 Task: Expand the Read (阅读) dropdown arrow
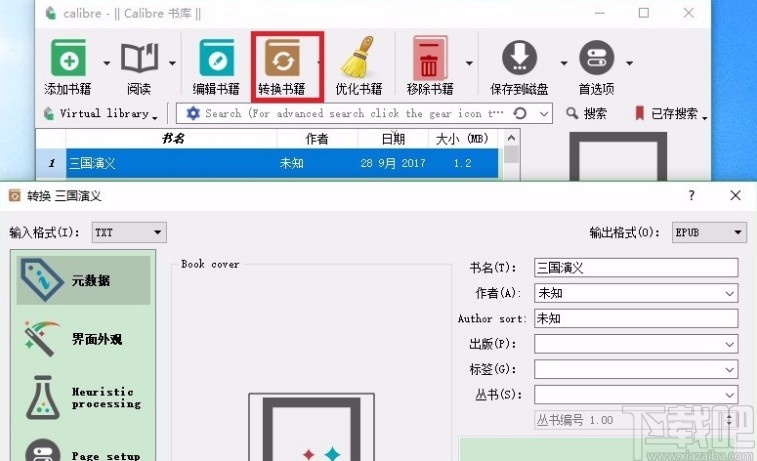[x=172, y=63]
